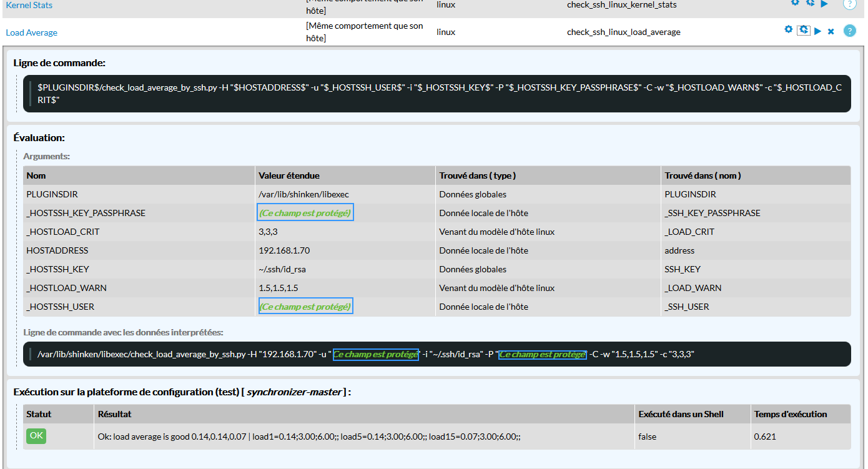Click protected field after -u in interpreted command
Viewport: 868px width, 469px height.
coord(375,354)
